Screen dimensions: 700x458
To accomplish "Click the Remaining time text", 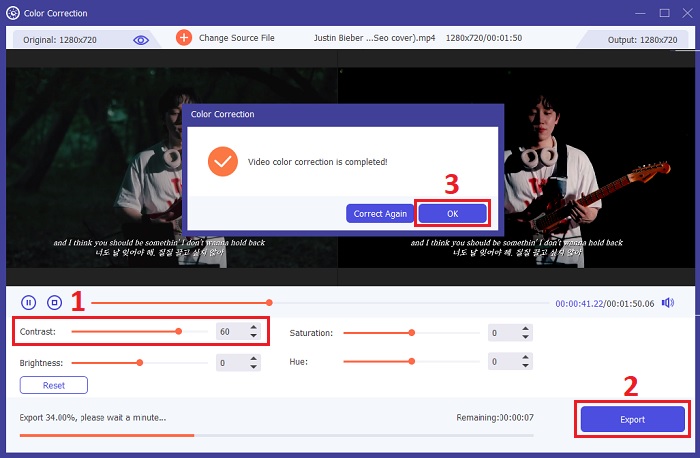I will [x=495, y=417].
